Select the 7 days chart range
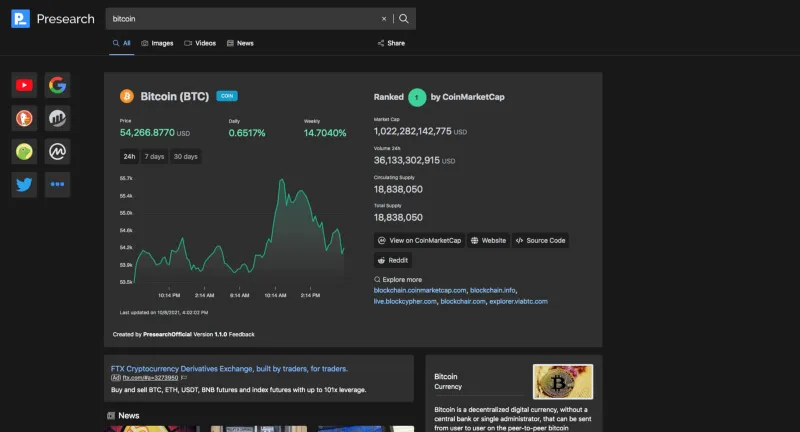Viewport: 800px width, 432px height. [154, 157]
